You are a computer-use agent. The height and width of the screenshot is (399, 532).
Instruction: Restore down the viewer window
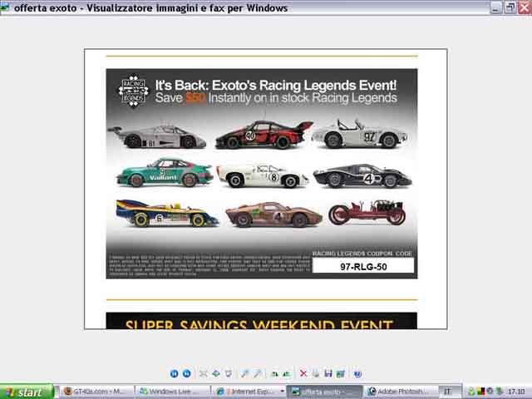click(x=510, y=7)
